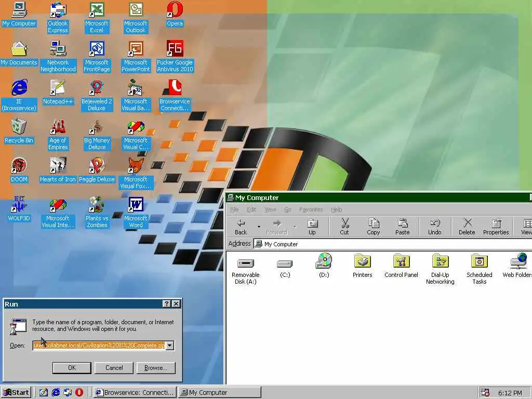Go Up one level in My Computer
532x399 pixels.
tap(312, 227)
